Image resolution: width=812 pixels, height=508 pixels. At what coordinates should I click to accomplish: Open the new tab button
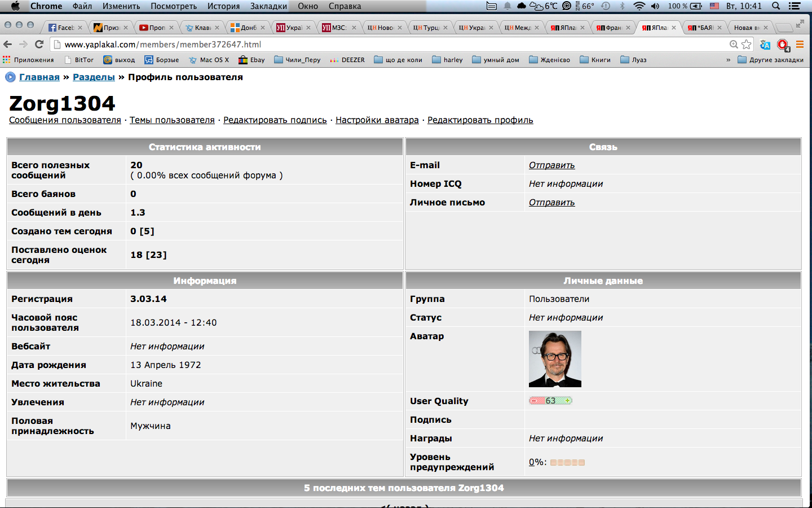pyautogui.click(x=784, y=28)
